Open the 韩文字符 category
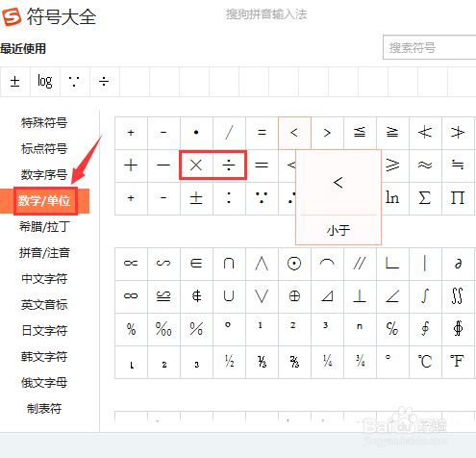Screen dimensions: 476x458 coord(44,357)
